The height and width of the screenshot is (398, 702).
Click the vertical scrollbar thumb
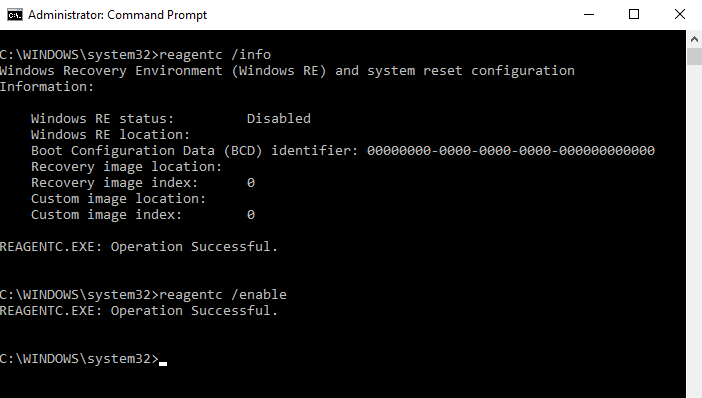(x=694, y=56)
